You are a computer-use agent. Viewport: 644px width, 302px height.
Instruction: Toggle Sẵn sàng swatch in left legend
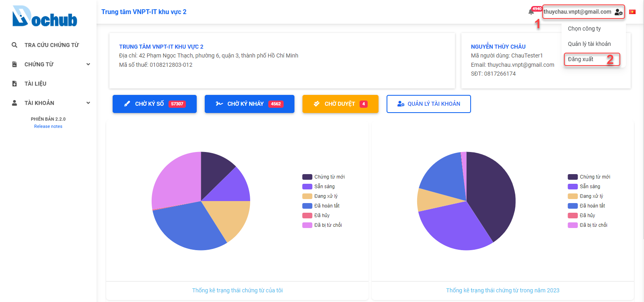[307, 187]
